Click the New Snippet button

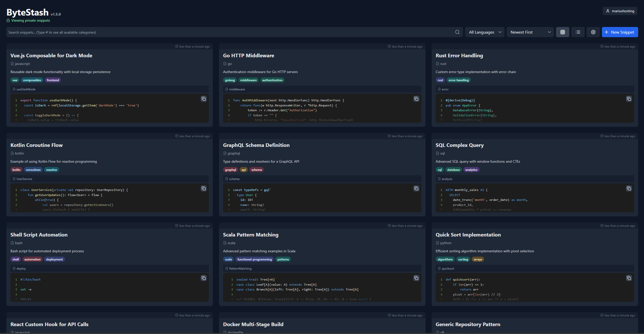pyautogui.click(x=619, y=32)
